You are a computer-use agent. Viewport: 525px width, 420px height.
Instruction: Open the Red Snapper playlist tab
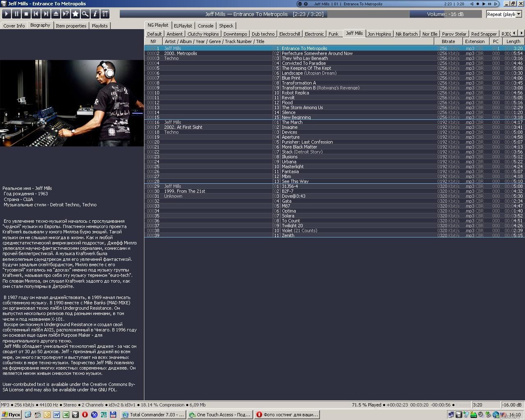point(484,34)
